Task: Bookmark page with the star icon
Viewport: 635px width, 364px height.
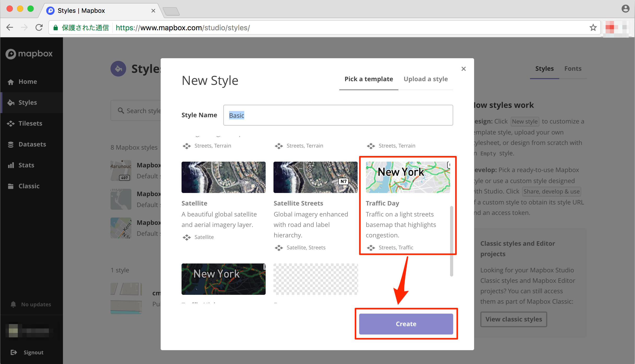Action: [x=593, y=28]
